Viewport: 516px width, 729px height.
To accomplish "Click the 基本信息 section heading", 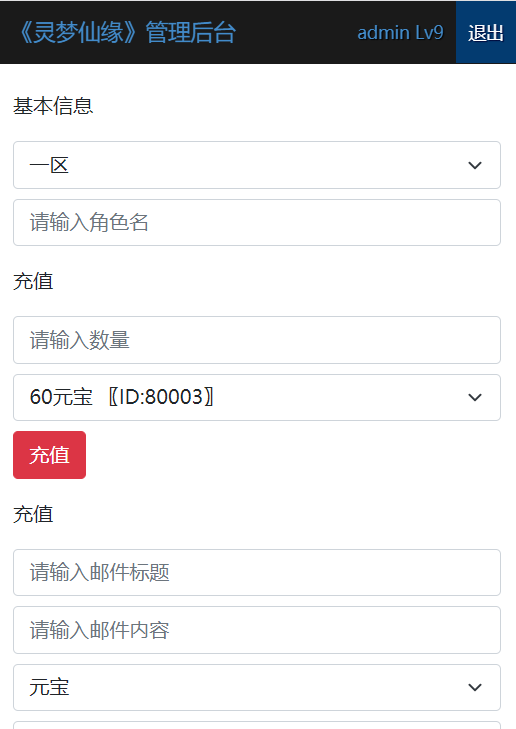I will point(53,106).
